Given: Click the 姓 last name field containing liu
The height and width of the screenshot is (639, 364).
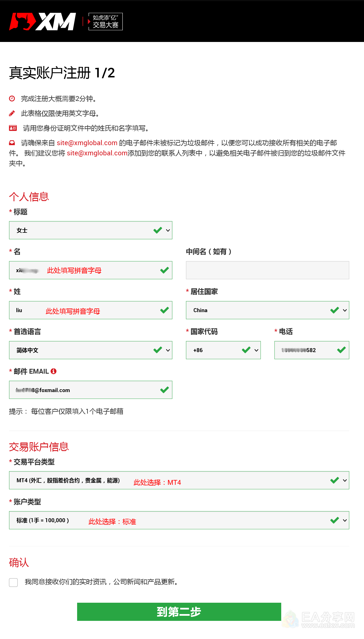Looking at the screenshot, I should (x=91, y=310).
